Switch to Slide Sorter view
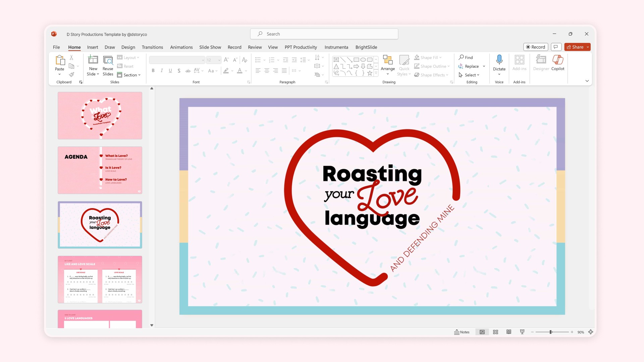This screenshot has height=362, width=644. pyautogui.click(x=495, y=332)
